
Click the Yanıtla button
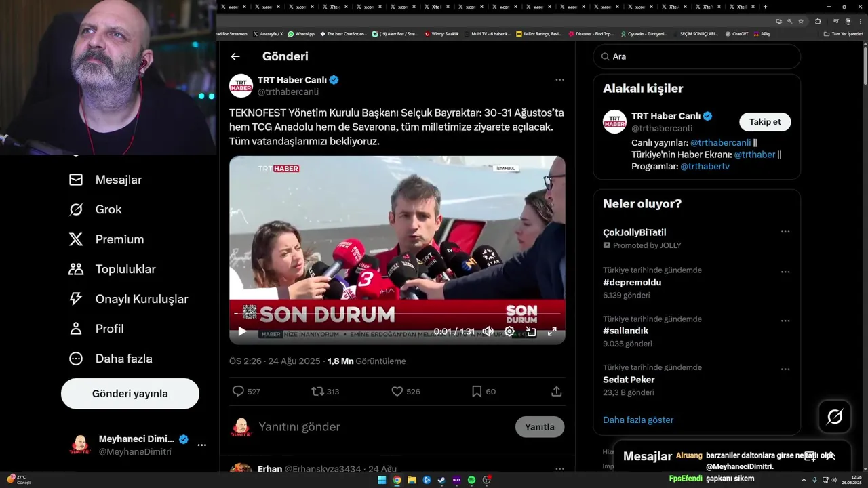click(540, 427)
